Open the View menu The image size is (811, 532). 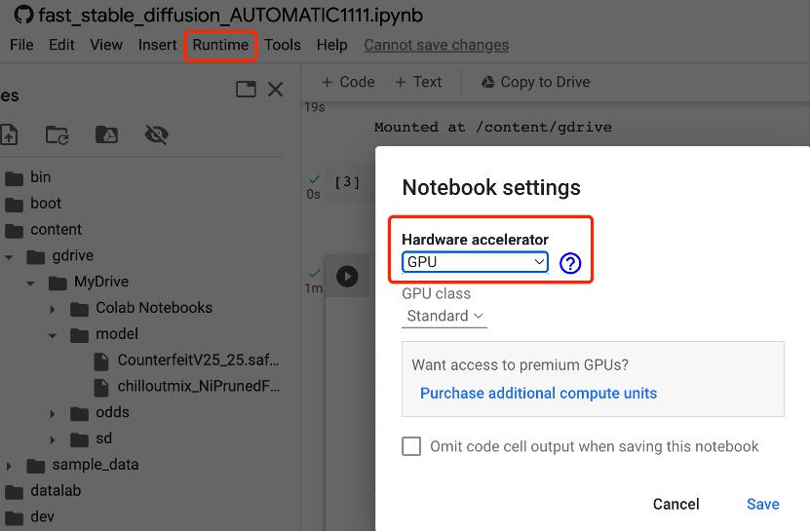point(106,45)
